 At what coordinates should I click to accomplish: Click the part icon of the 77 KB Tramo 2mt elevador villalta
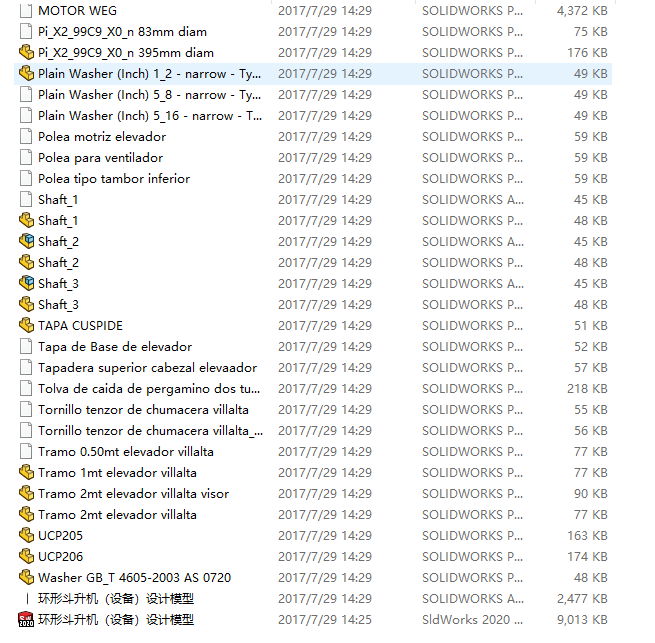26,515
